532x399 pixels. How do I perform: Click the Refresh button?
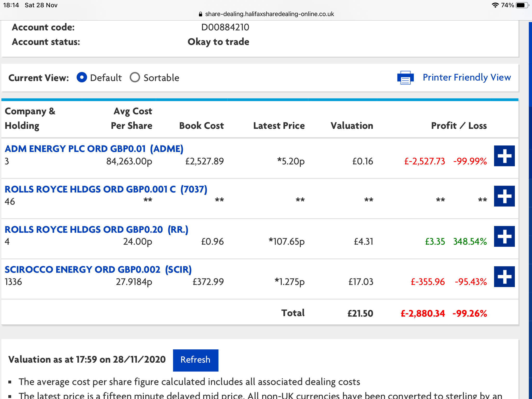pos(196,360)
